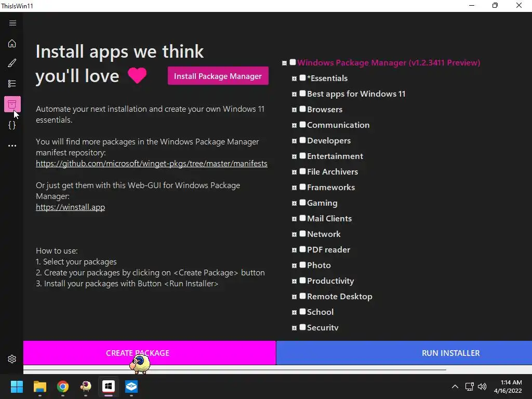This screenshot has width=532, height=399.
Task: Expand the Network category
Action: click(294, 235)
